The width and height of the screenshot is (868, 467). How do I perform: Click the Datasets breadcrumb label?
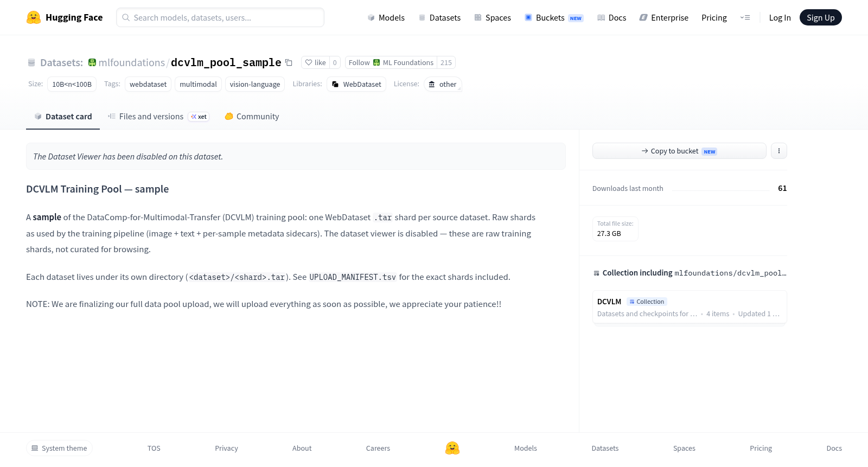(61, 62)
